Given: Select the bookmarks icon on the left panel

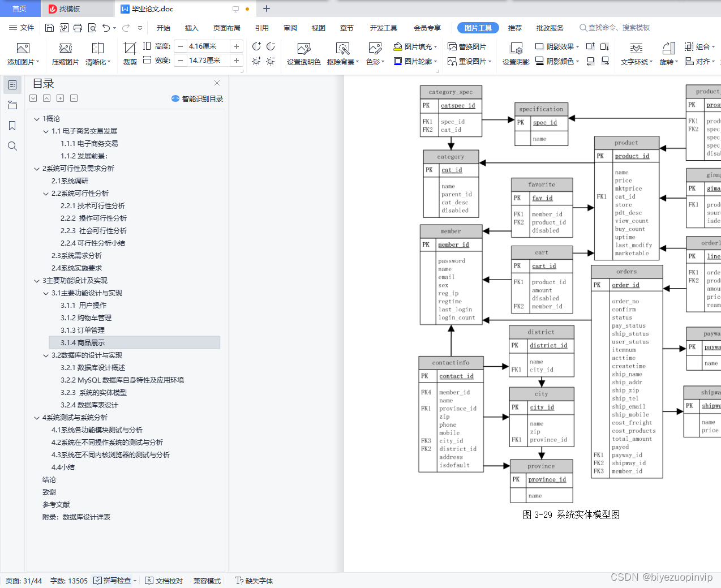Looking at the screenshot, I should (13, 126).
